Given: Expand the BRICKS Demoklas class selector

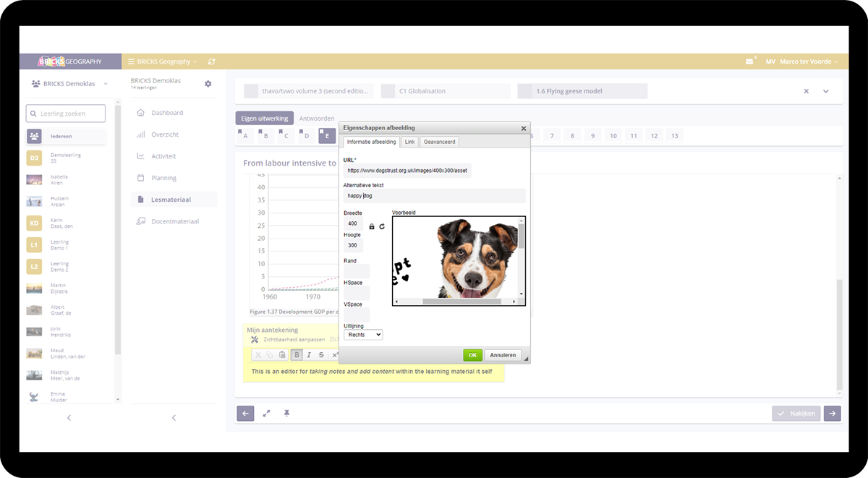Looking at the screenshot, I should coord(106,84).
